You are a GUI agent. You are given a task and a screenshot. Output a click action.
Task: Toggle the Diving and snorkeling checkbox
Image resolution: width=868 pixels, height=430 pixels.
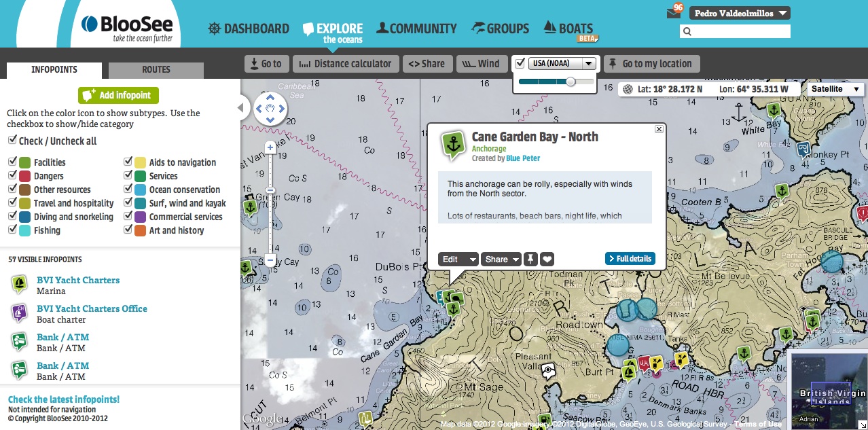click(12, 216)
